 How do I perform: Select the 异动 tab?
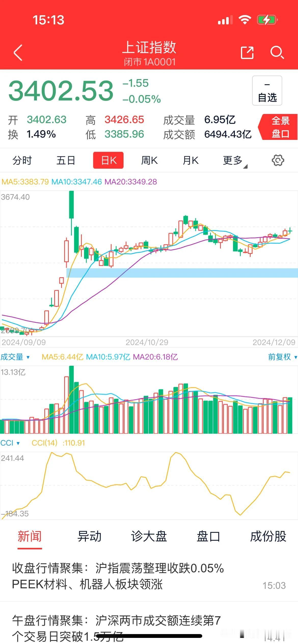89,536
